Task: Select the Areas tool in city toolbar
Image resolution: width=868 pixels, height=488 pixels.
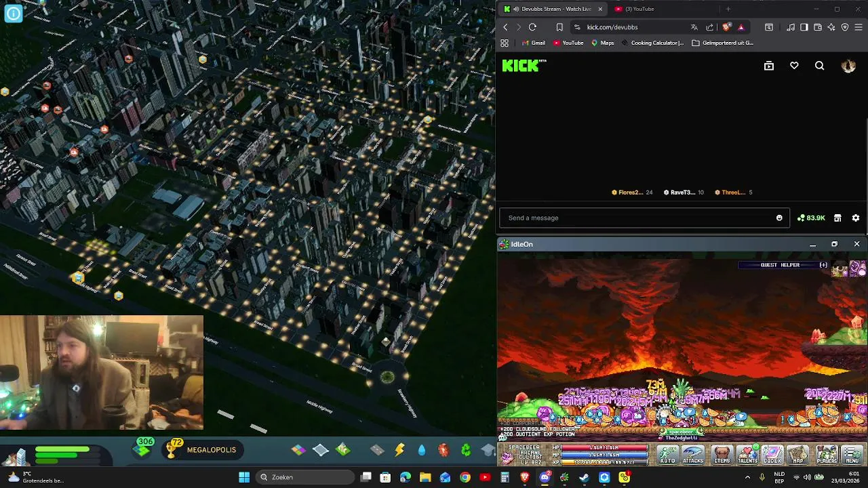Action: (321, 449)
